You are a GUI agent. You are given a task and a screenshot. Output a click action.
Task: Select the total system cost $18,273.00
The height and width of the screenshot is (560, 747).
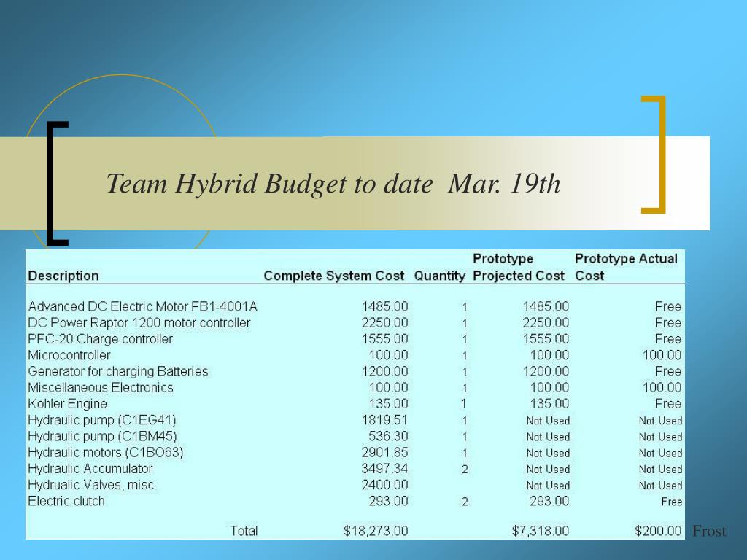pos(376,531)
